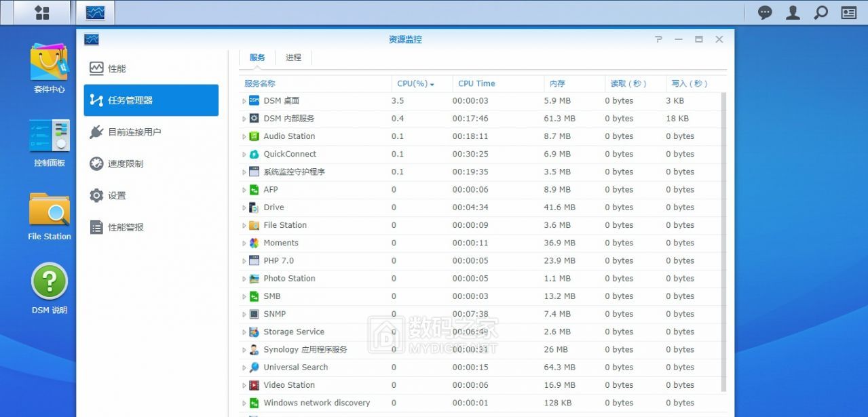The width and height of the screenshot is (868, 417).
Task: Sort by CPU Time column header
Action: pyautogui.click(x=498, y=83)
